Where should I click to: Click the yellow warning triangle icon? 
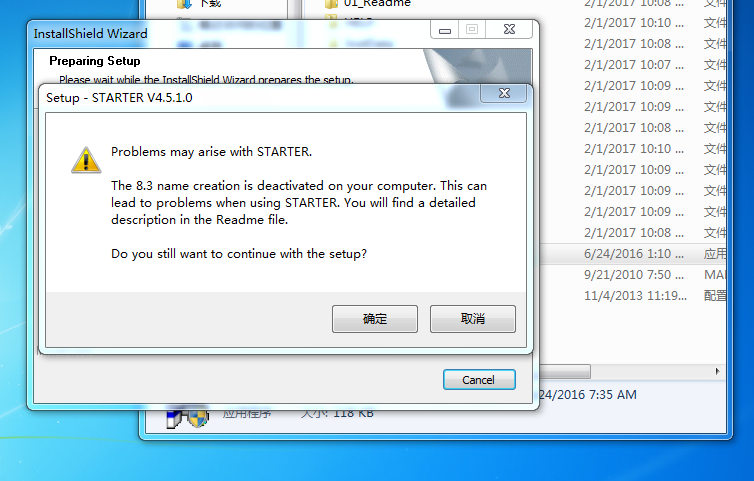tap(86, 160)
